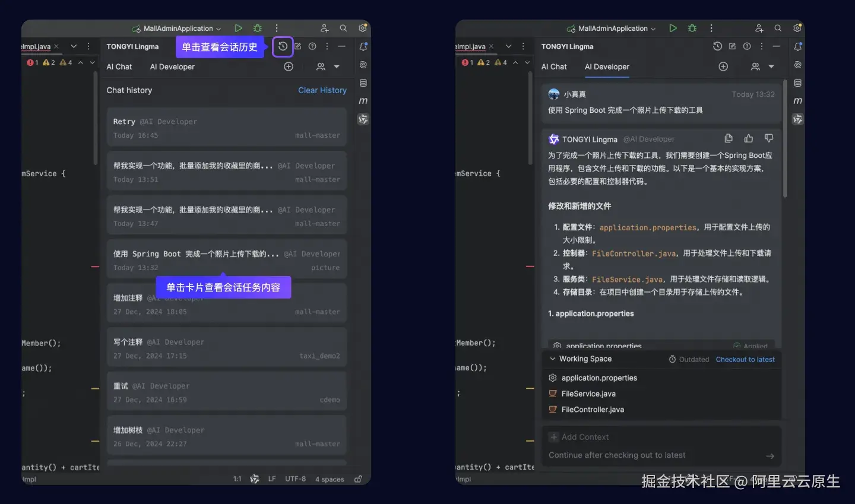Open help icon in left Lingma panel header

tap(312, 46)
